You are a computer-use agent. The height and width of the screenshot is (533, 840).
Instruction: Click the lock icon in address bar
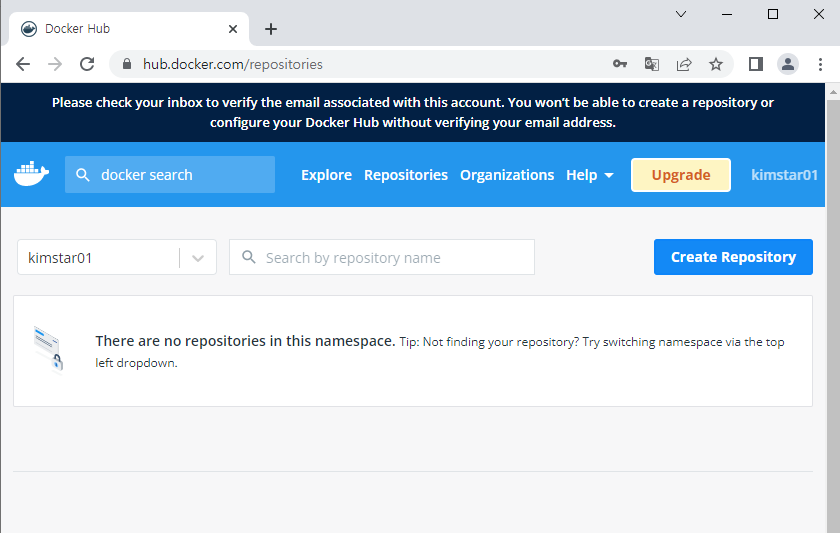(126, 64)
